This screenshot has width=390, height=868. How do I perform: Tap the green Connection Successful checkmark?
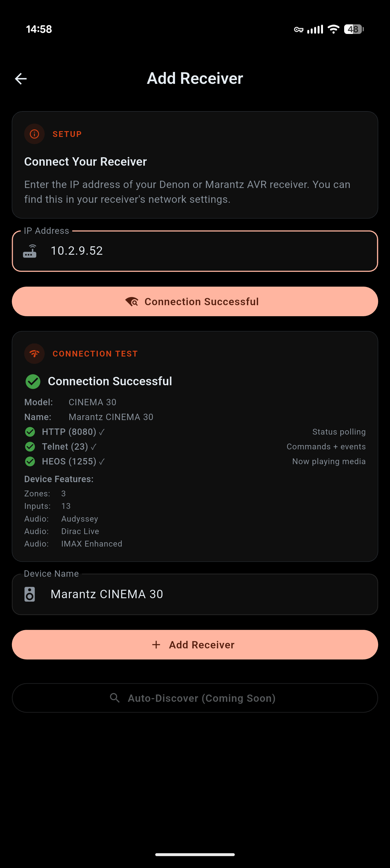pos(33,381)
